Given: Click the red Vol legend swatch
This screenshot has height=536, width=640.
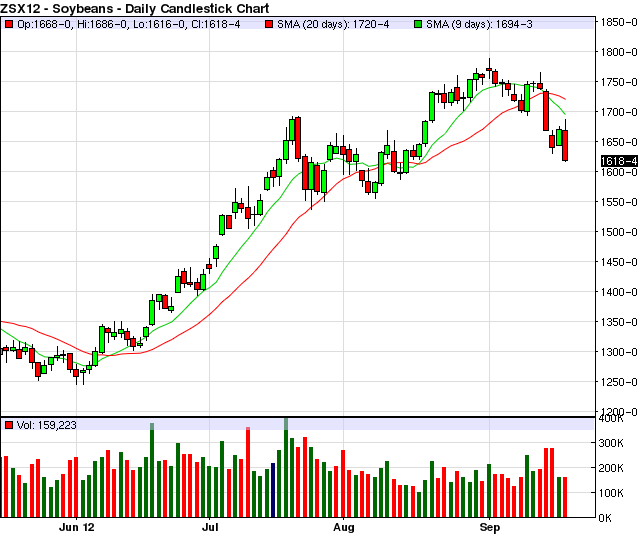Looking at the screenshot, I should pyautogui.click(x=9, y=425).
